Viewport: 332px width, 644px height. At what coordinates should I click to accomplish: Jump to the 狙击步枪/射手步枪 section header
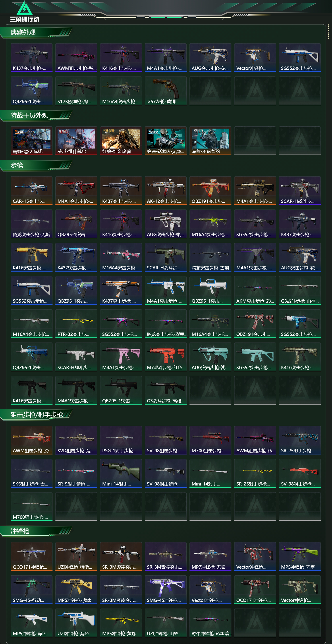click(x=37, y=415)
